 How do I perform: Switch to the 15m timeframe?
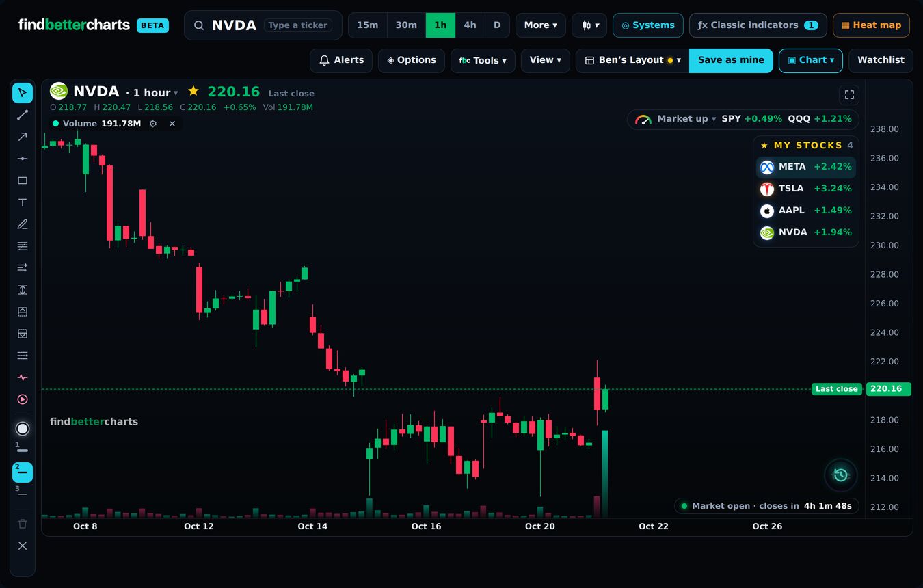[367, 25]
